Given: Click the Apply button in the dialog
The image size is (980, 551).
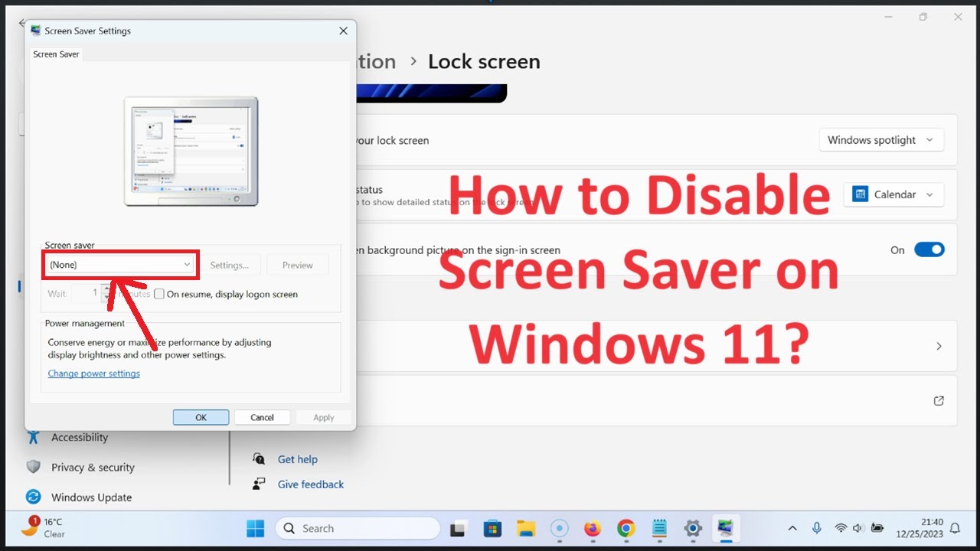Looking at the screenshot, I should [x=323, y=417].
